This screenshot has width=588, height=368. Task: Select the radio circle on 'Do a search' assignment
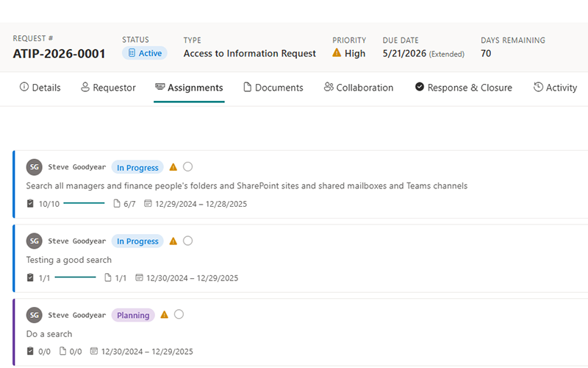point(179,315)
